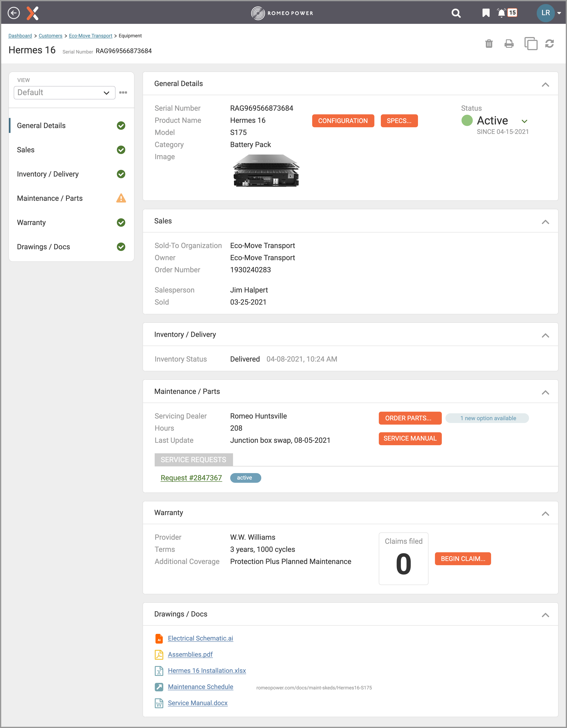567x728 pixels.
Task: Open Hermes 16 Installation.xlsx document
Action: click(207, 671)
